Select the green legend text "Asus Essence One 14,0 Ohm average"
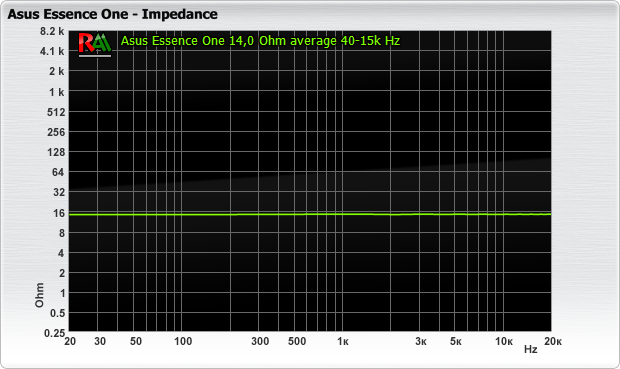This screenshot has height=369, width=620. coord(229,41)
